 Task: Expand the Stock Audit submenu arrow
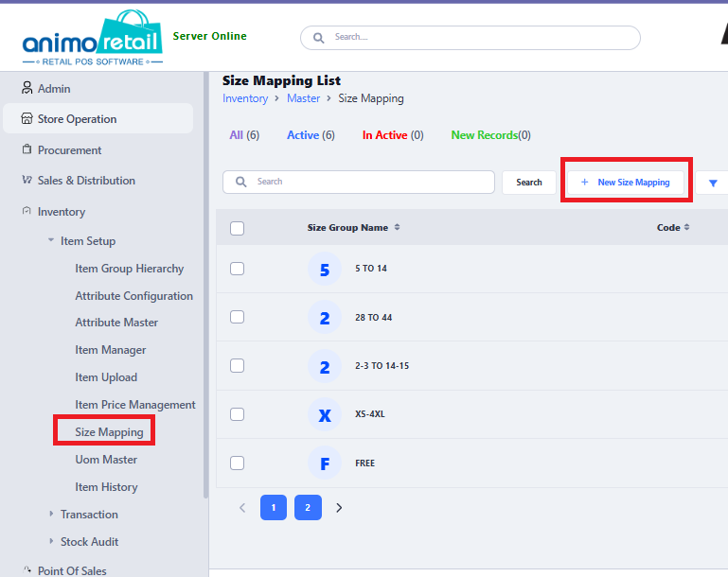tap(51, 541)
